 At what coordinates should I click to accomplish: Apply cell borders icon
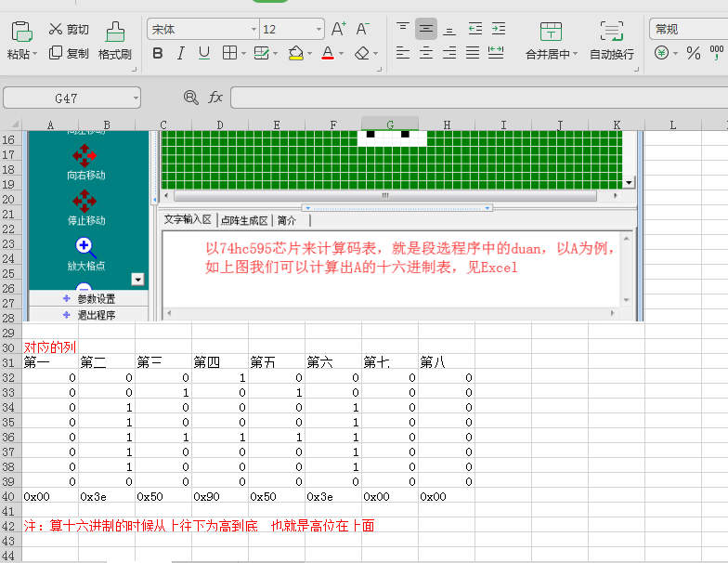click(x=230, y=53)
